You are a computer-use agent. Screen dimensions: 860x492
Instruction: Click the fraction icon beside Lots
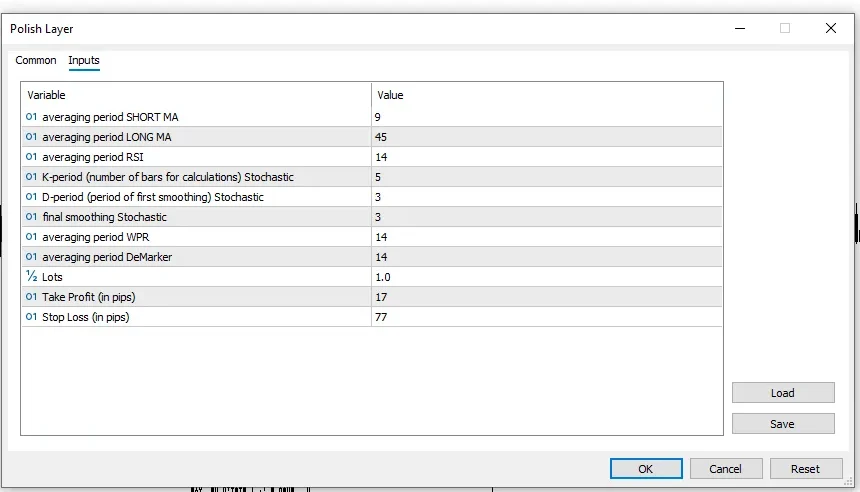(31, 276)
